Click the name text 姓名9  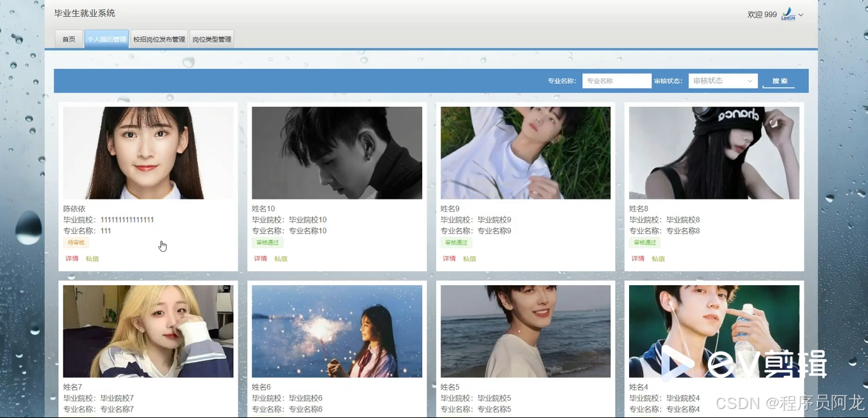click(450, 209)
